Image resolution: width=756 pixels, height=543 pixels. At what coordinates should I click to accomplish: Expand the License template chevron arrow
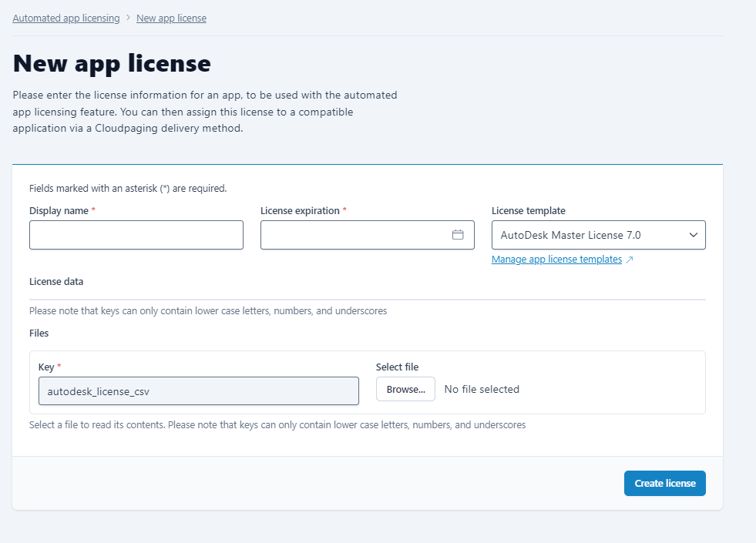point(693,235)
